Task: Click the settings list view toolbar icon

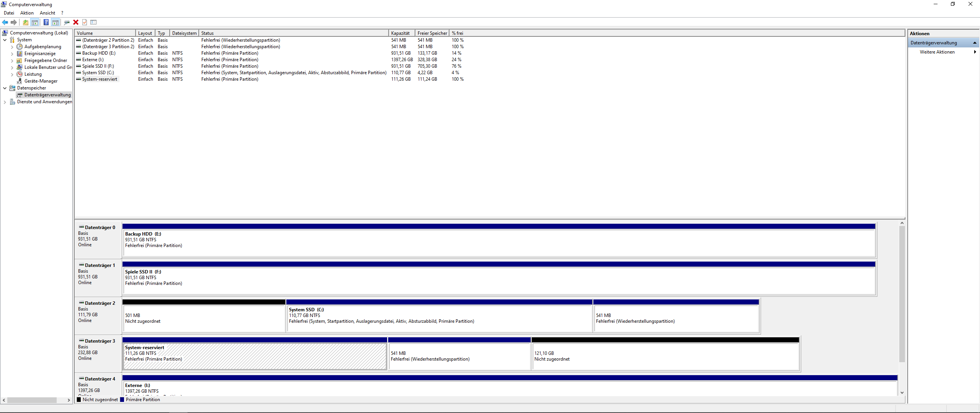Action: 93,22
